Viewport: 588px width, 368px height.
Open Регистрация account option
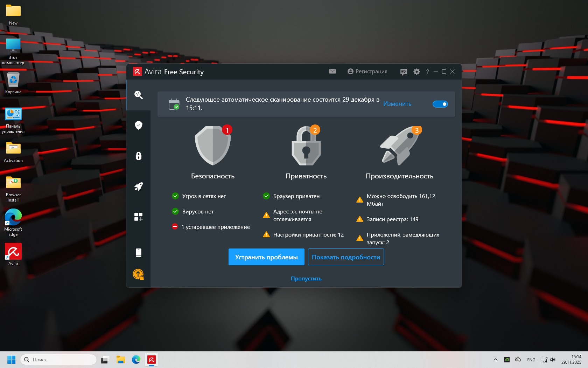pyautogui.click(x=367, y=71)
